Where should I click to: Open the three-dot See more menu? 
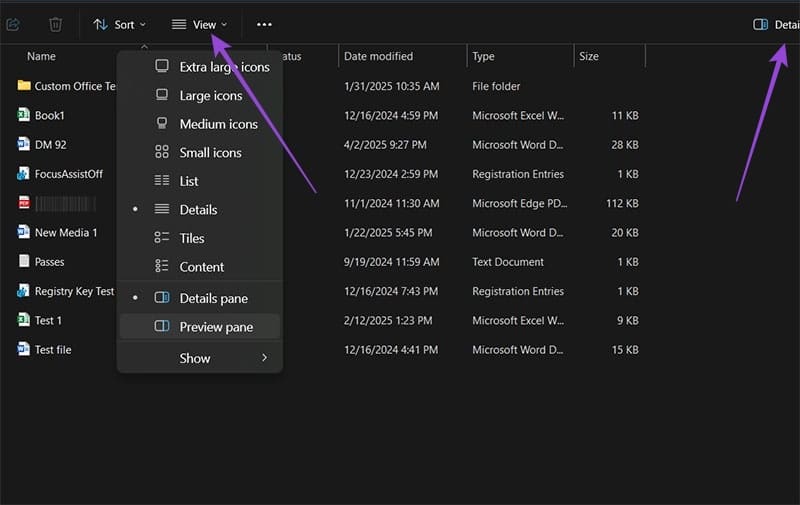(264, 24)
